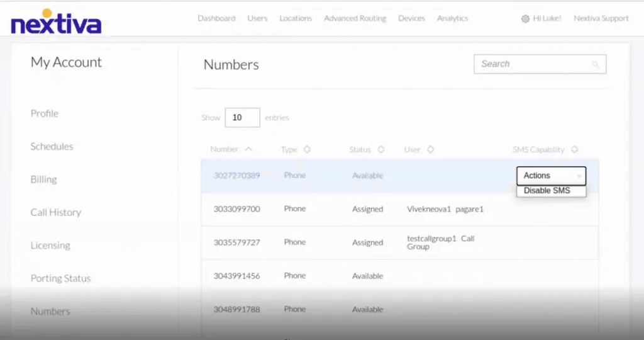The image size is (644, 340).
Task: Open Billing in sidebar
Action: 43,179
